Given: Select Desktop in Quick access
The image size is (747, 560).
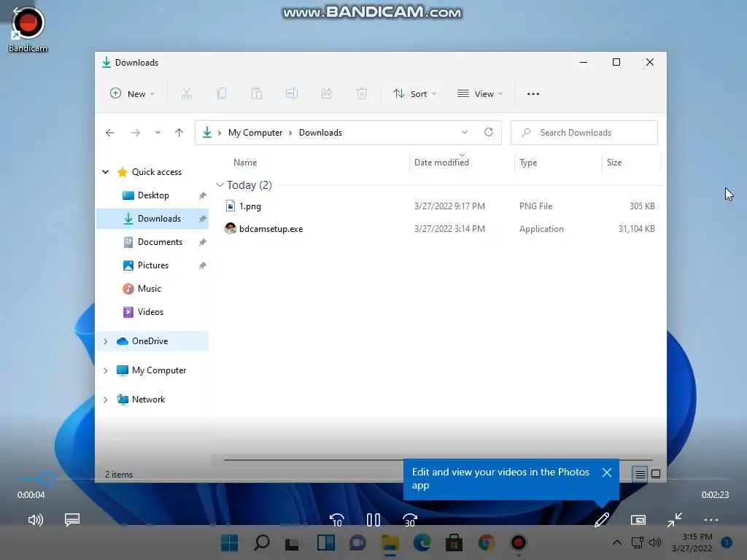Looking at the screenshot, I should tap(152, 195).
